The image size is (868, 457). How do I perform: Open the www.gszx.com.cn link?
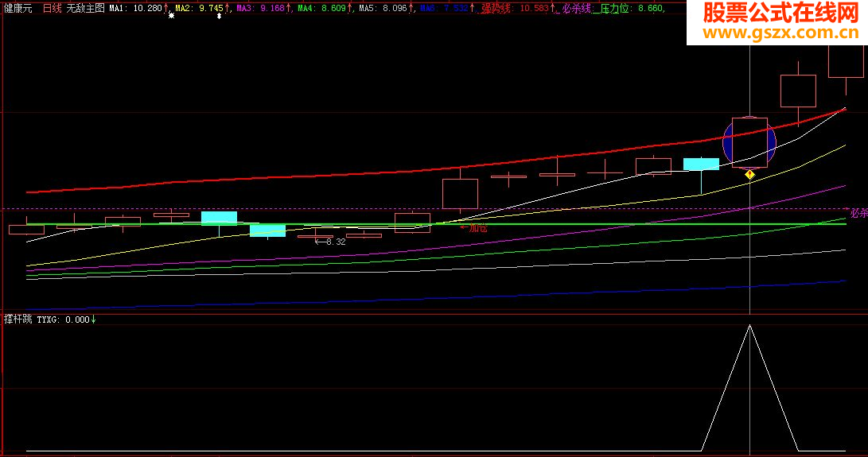click(x=780, y=33)
